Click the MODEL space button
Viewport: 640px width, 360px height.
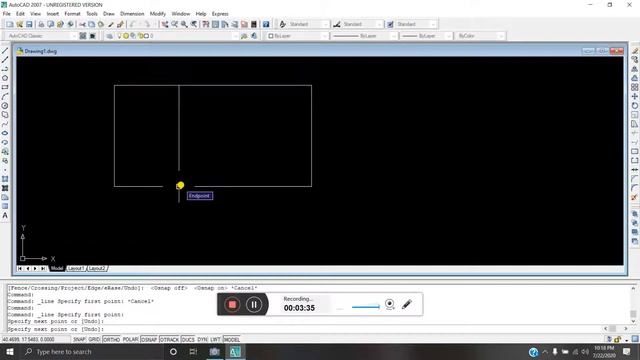pos(231,340)
